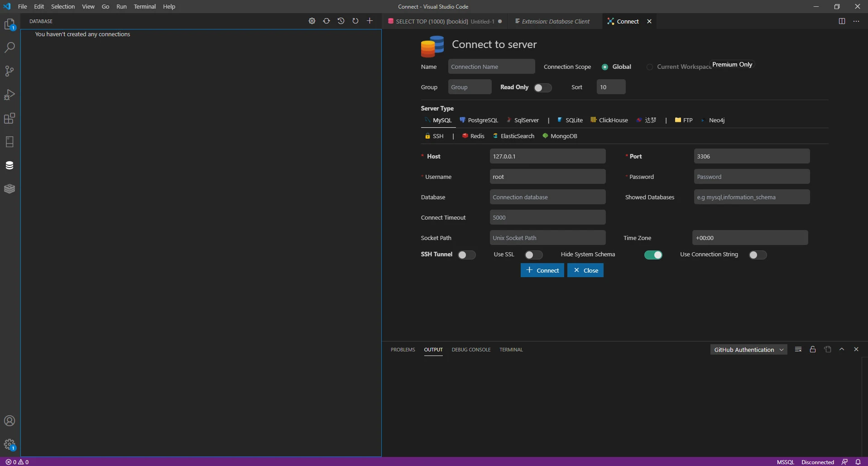Open the Terminal menu in menu bar
The width and height of the screenshot is (868, 466).
144,6
